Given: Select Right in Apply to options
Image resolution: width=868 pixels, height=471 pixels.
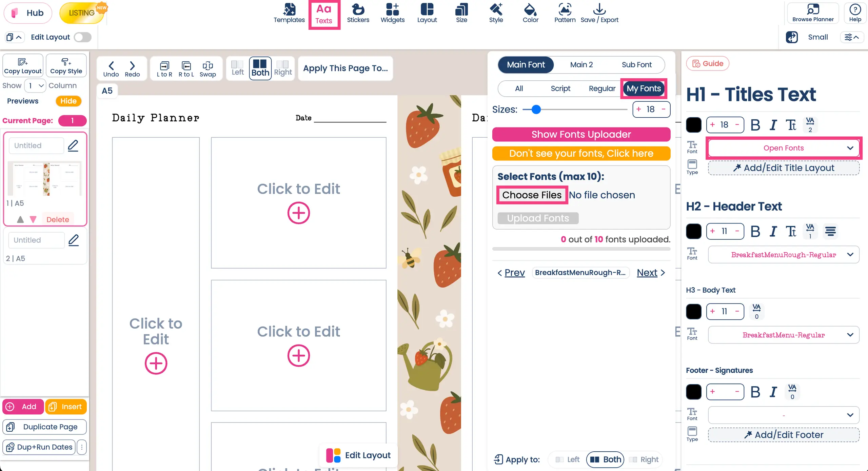Looking at the screenshot, I should point(644,459).
